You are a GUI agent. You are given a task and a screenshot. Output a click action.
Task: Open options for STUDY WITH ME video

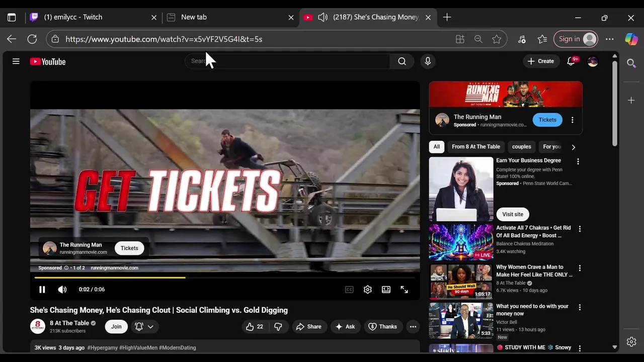coord(580,348)
